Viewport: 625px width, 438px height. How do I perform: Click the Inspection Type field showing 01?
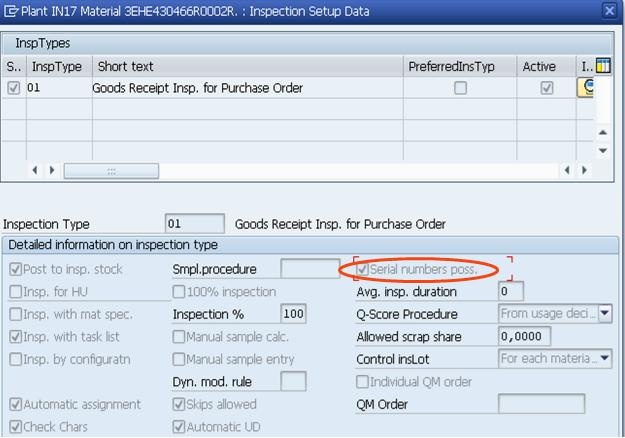pos(195,224)
